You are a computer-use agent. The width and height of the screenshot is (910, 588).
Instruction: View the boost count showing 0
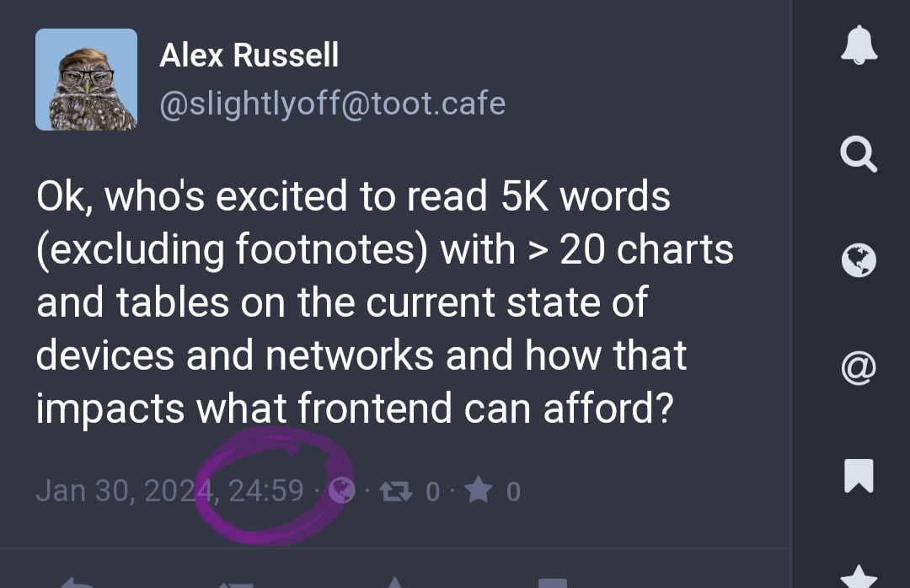(432, 491)
